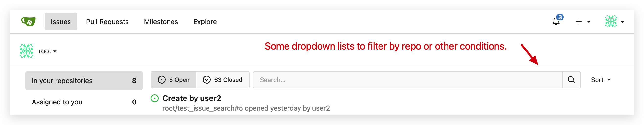Viewport: 644px width, 125px height.
Task: Show the 8 Open issues
Action: click(173, 80)
